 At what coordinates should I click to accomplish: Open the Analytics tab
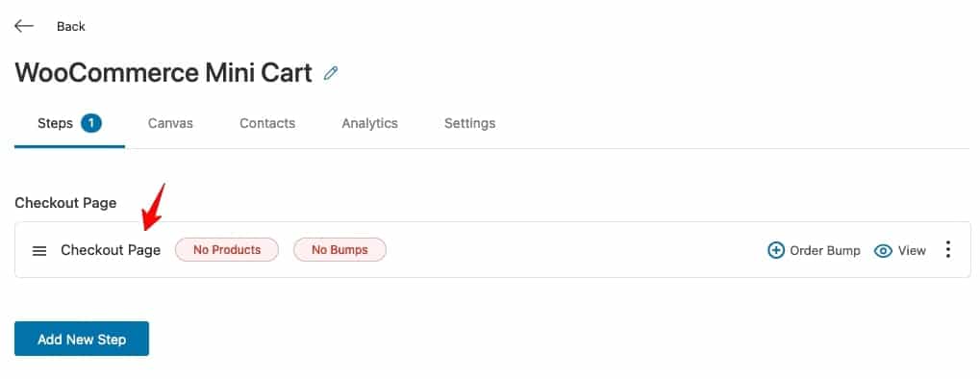coord(370,124)
